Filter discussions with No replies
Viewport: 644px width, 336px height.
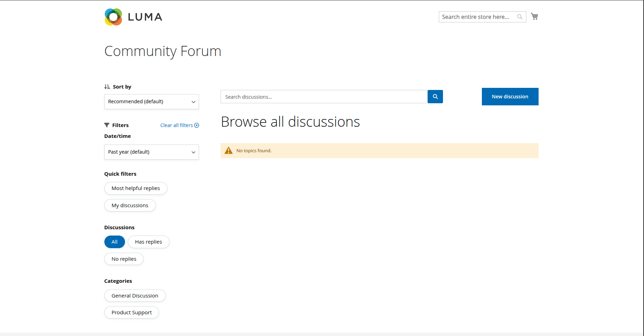(124, 259)
